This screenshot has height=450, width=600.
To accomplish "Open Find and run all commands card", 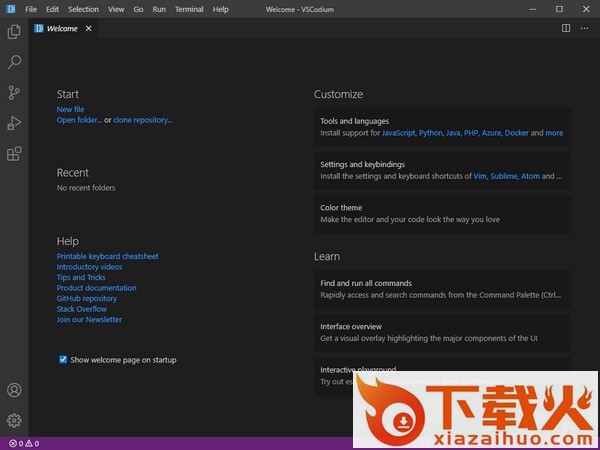I will point(442,289).
